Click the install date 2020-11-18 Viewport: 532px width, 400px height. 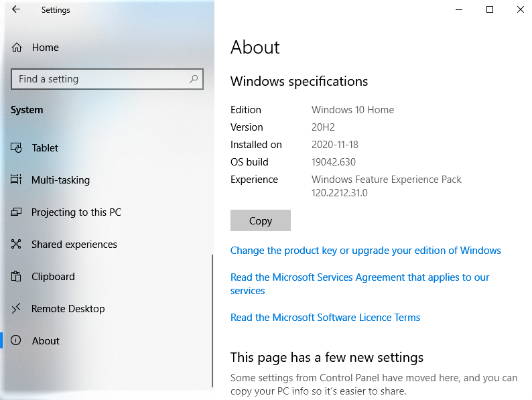pos(335,145)
